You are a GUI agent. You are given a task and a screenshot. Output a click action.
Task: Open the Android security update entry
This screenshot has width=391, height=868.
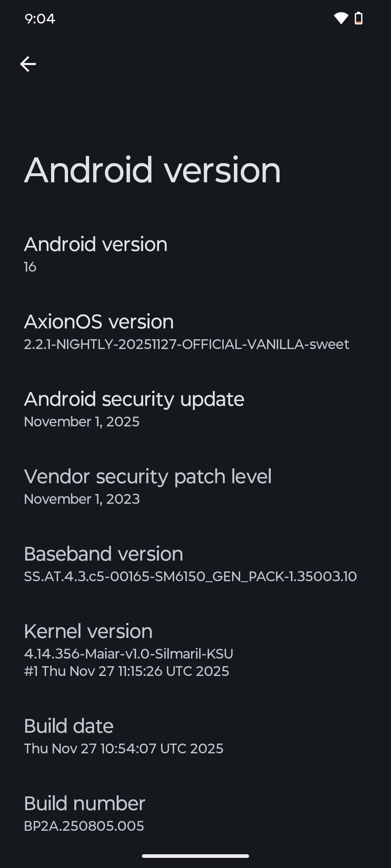(x=134, y=399)
